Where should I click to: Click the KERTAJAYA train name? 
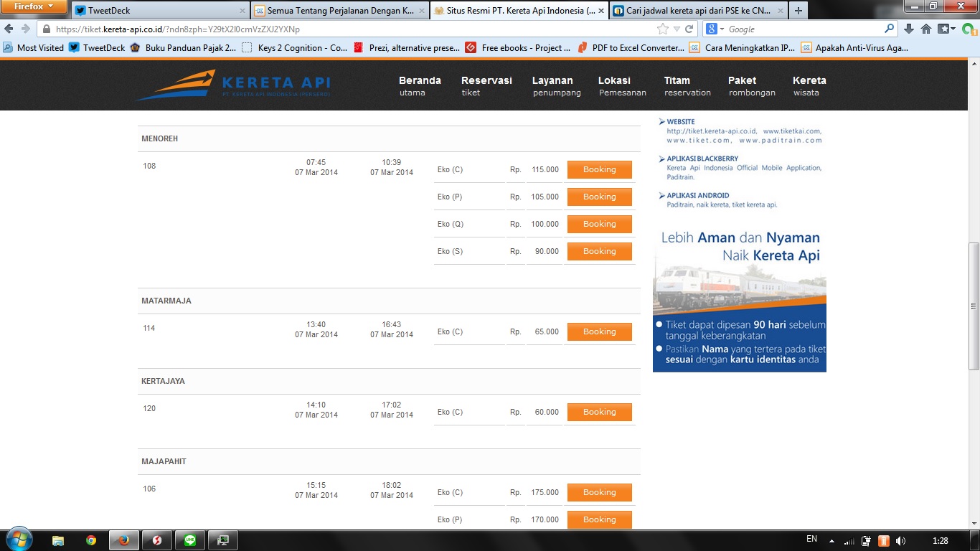(x=163, y=381)
